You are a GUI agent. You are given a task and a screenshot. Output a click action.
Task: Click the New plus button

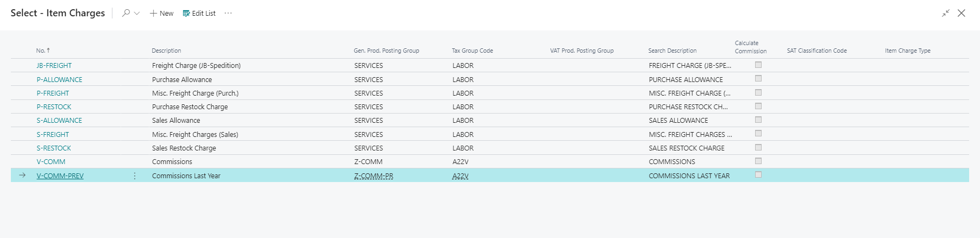(161, 13)
